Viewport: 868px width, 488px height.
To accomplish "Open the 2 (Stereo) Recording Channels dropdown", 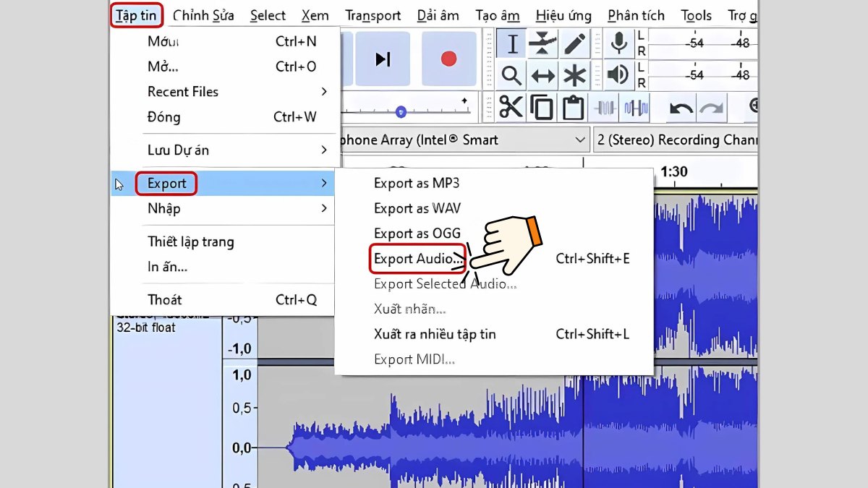I will tap(675, 140).
